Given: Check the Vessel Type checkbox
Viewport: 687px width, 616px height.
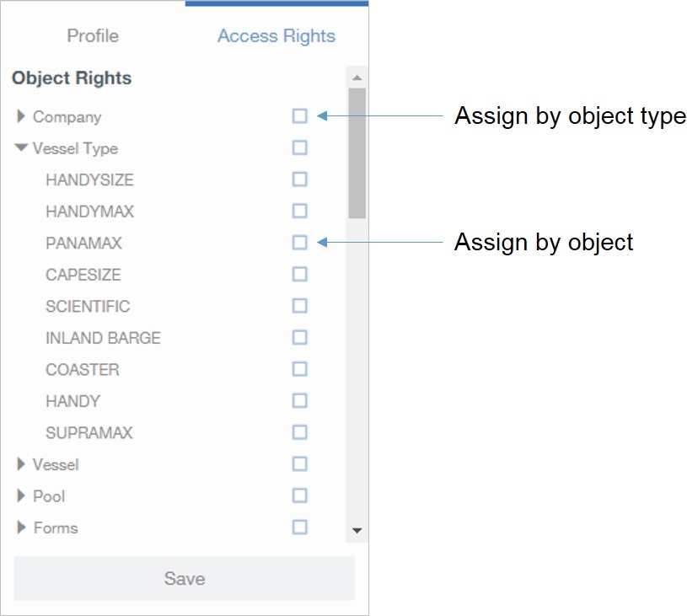Looking at the screenshot, I should coord(299,148).
